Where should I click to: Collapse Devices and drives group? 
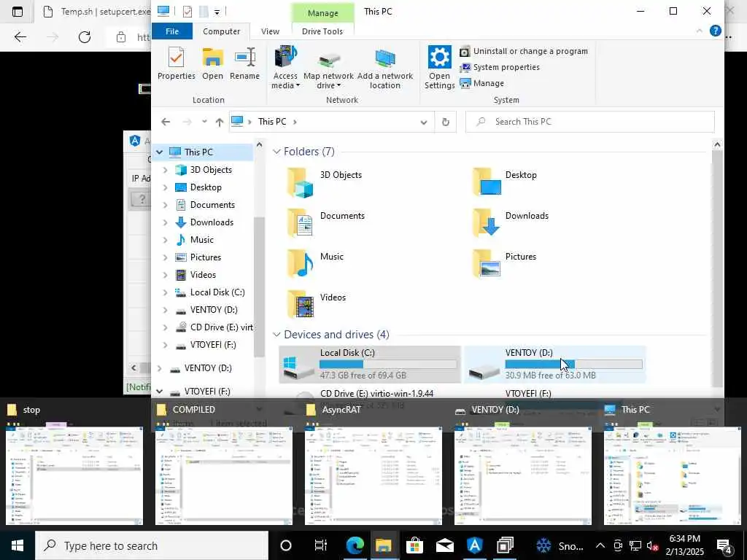(x=276, y=335)
